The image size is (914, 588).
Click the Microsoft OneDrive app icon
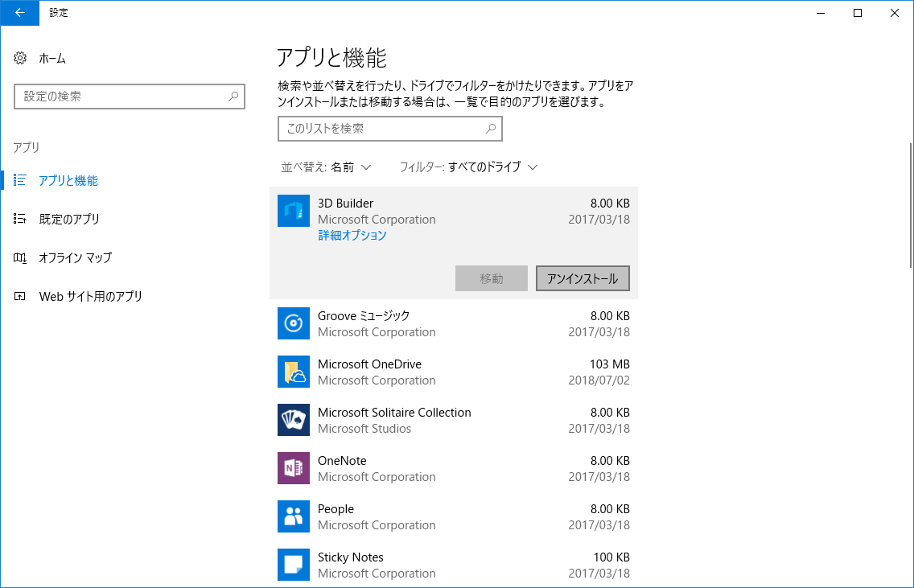pyautogui.click(x=293, y=371)
